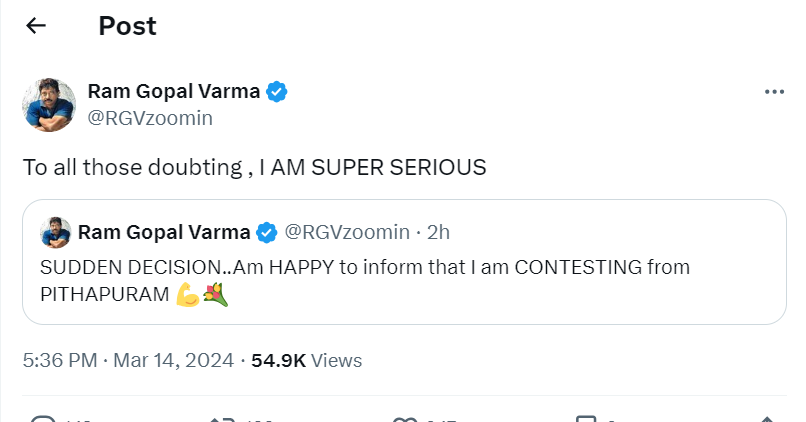Click small avatar in the quoted post
Viewport: 806px width, 422px height.
pos(56,233)
